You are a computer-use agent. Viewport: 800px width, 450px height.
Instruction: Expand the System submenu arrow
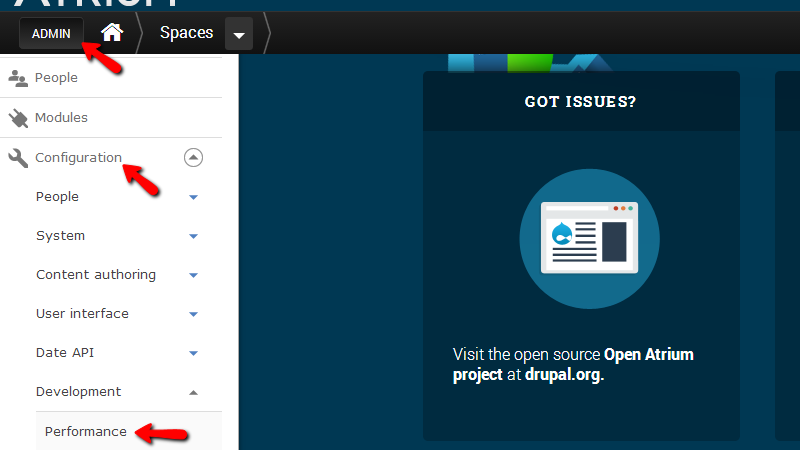(193, 236)
